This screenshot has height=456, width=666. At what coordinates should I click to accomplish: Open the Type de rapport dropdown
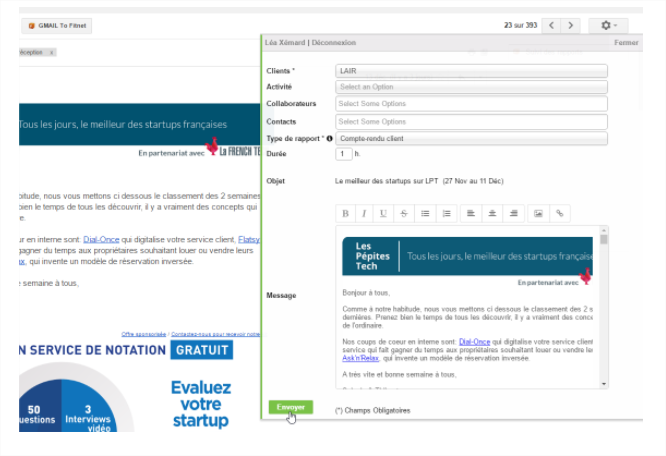click(x=471, y=138)
